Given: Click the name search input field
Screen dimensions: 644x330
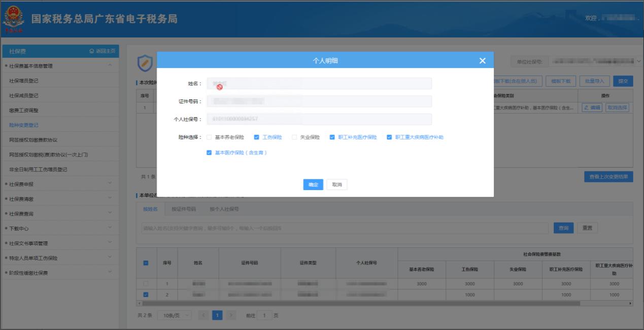Looking at the screenshot, I should [x=344, y=228].
